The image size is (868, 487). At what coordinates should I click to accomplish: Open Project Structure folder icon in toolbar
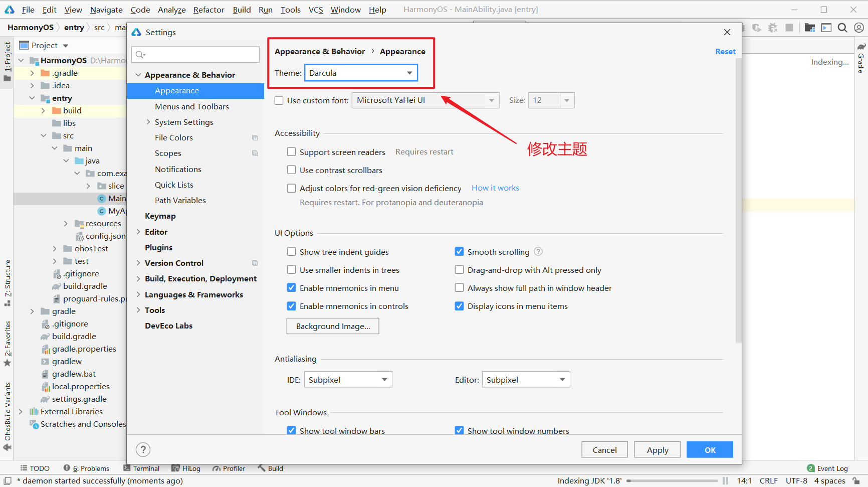809,28
